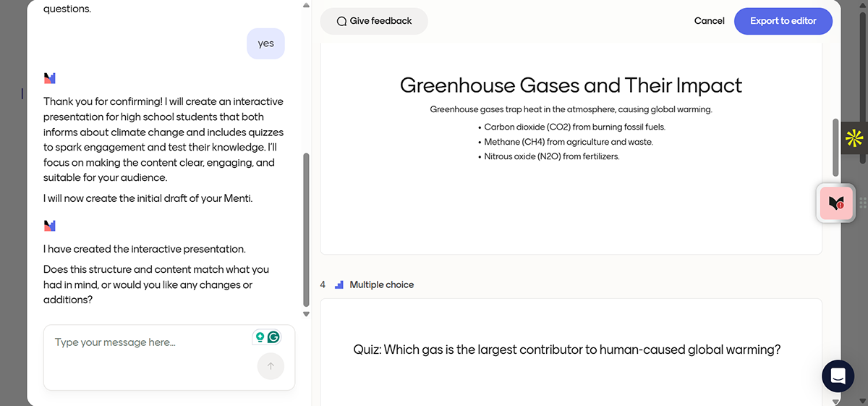868x406 pixels.
Task: Click the red extension icon with alert badge
Action: pos(835,203)
